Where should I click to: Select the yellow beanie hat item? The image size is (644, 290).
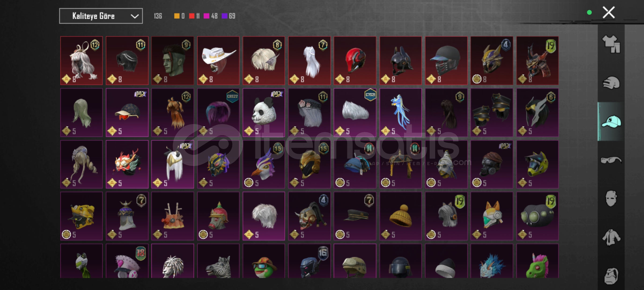[400, 216]
